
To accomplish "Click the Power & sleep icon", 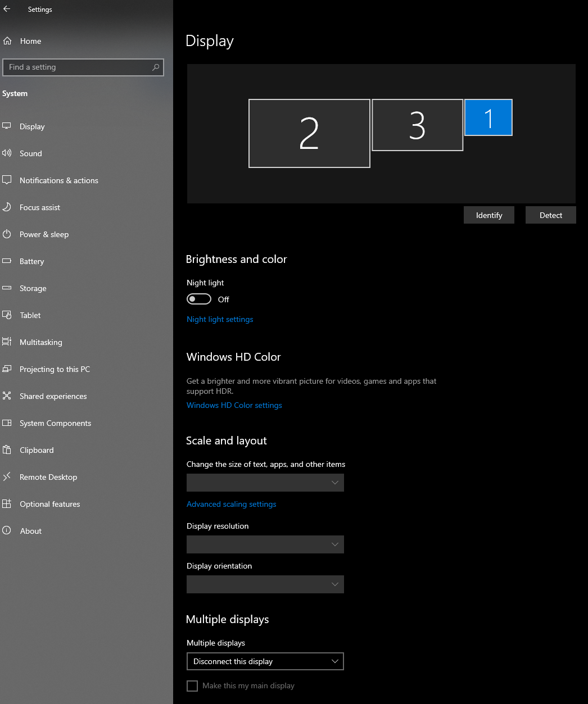I will click(x=7, y=234).
